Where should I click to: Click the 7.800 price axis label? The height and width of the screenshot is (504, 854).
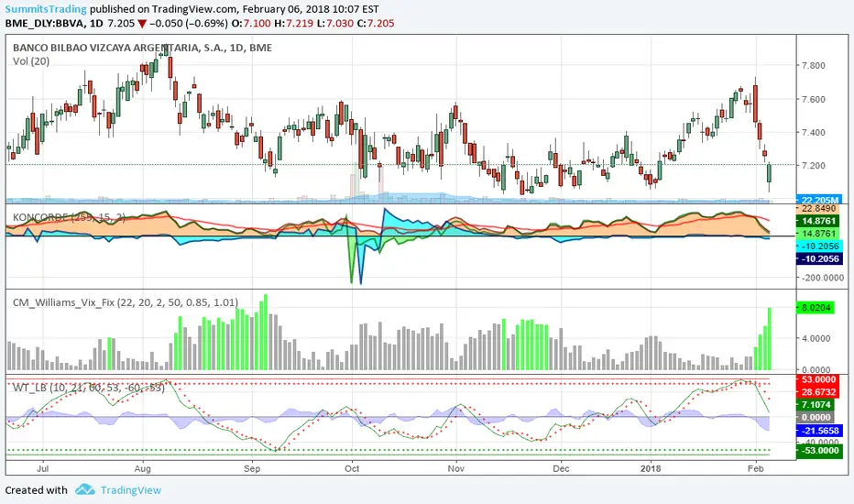tap(813, 65)
